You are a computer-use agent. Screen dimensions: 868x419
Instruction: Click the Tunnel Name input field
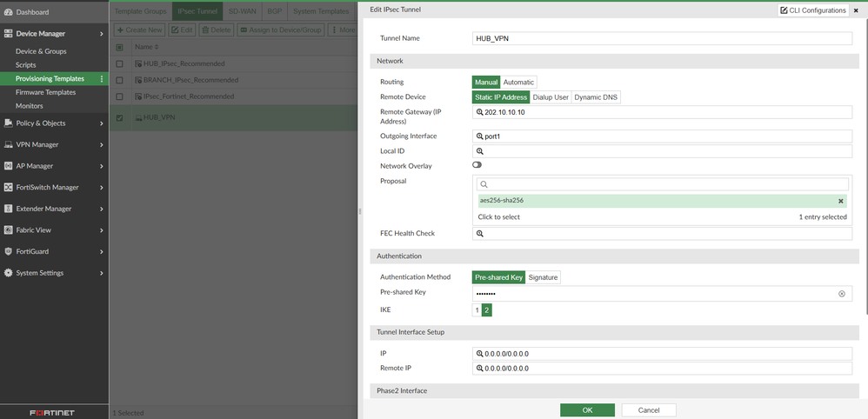[663, 39]
